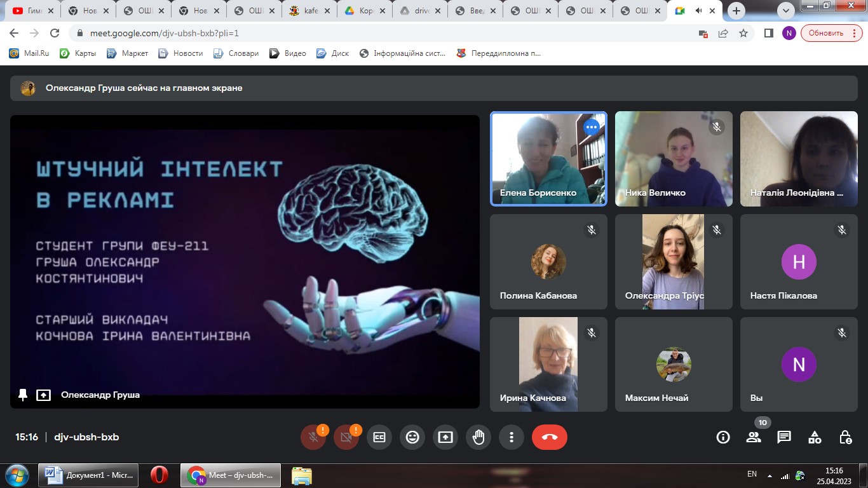Screen dimensions: 868x488
Task: Expand the browser tab search chevron
Action: (786, 11)
